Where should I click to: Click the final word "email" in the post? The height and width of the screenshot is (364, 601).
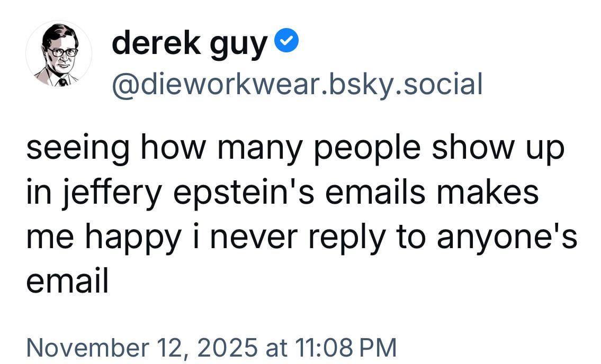[67, 281]
